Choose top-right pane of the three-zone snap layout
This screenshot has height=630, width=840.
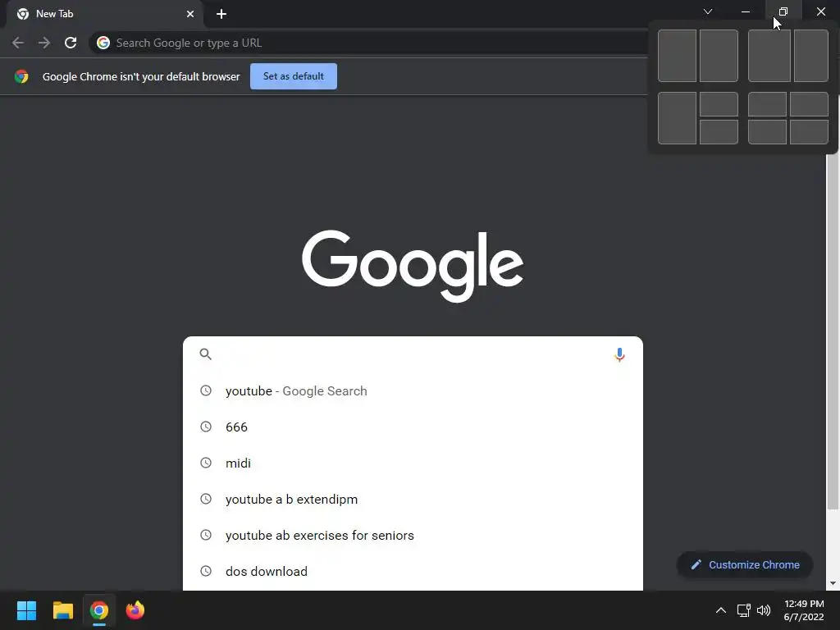pyautogui.click(x=719, y=104)
